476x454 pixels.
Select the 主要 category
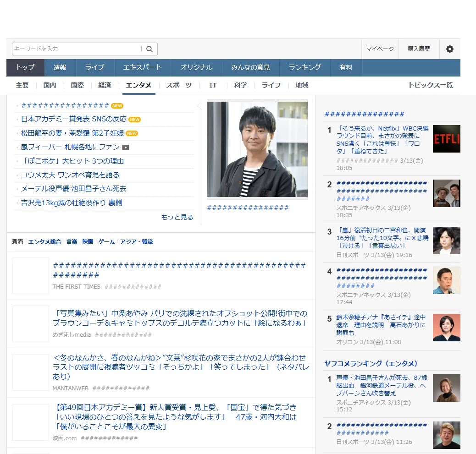click(22, 86)
